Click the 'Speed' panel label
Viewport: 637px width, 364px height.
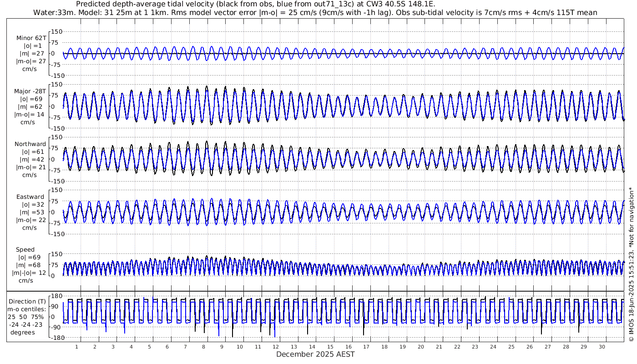[25, 250]
